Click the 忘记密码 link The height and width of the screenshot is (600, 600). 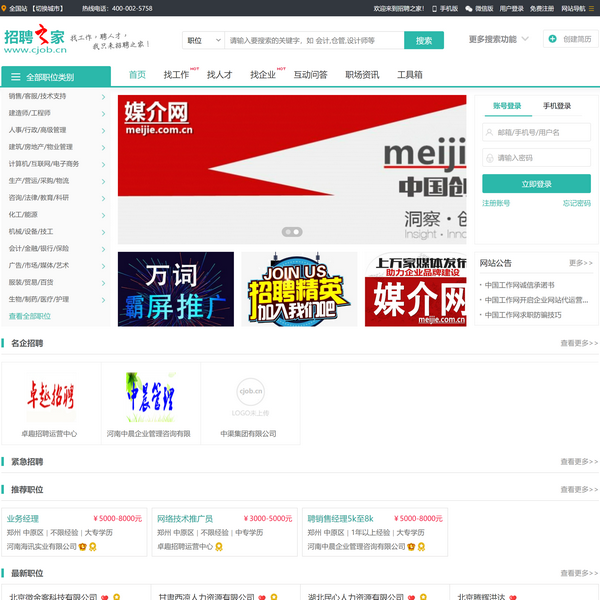[576, 203]
